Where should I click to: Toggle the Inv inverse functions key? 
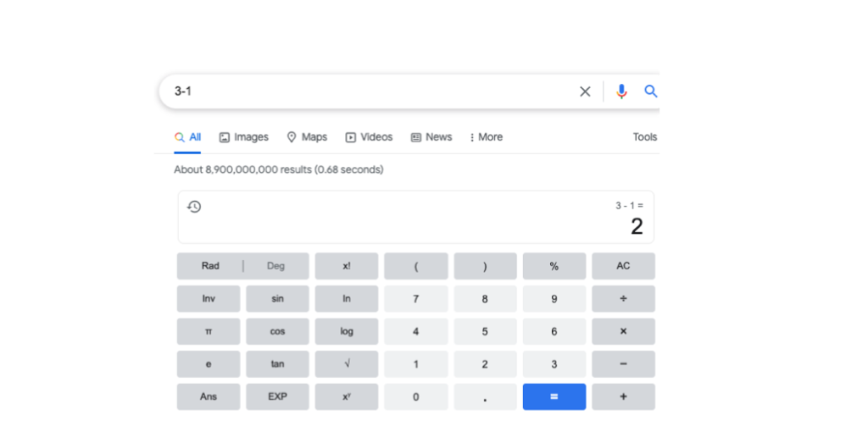tap(209, 299)
